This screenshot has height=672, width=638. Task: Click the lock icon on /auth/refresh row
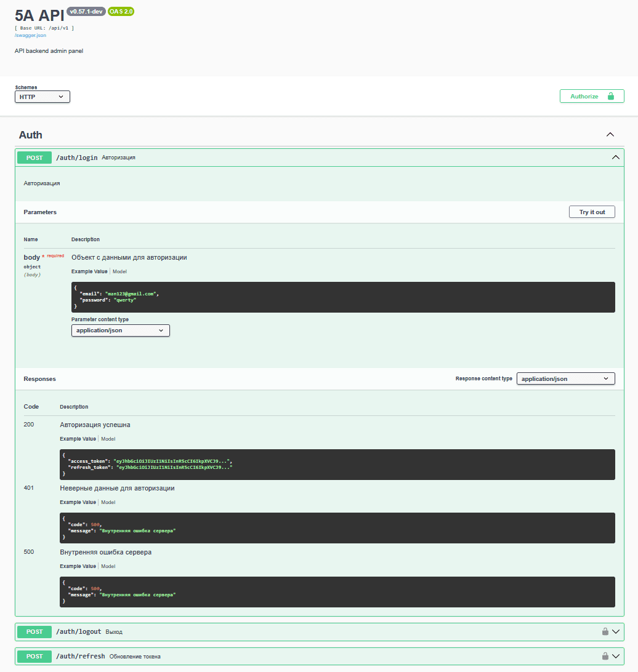click(x=605, y=656)
